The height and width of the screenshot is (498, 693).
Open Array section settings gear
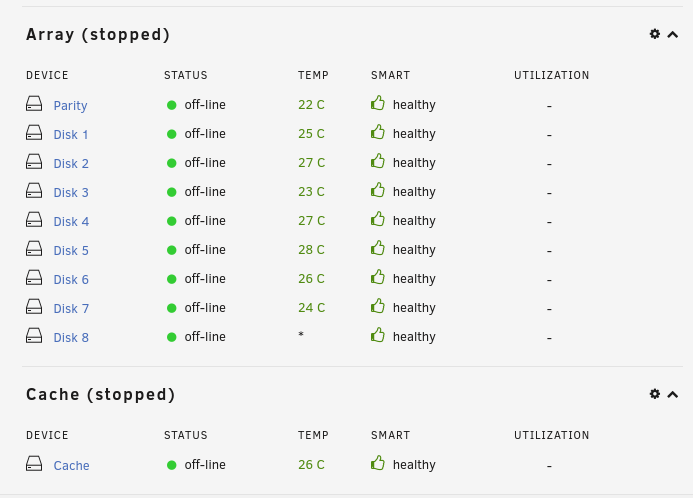tap(655, 34)
